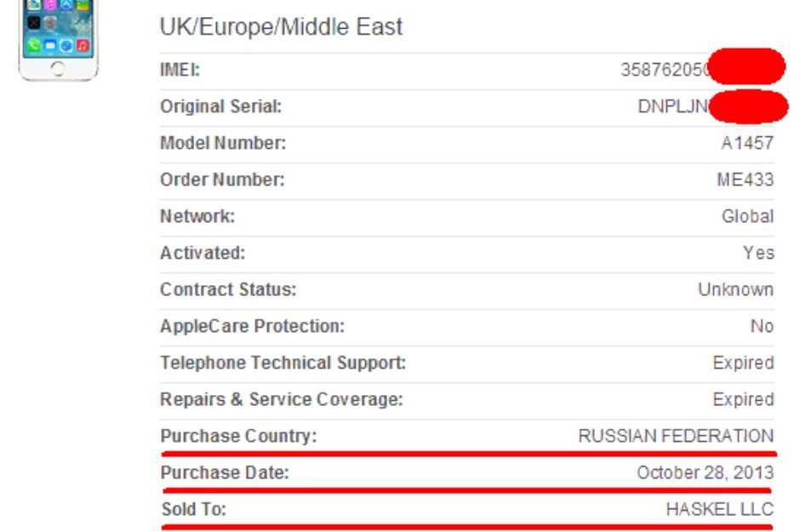Click the red redaction mark over IMEI

click(x=745, y=67)
